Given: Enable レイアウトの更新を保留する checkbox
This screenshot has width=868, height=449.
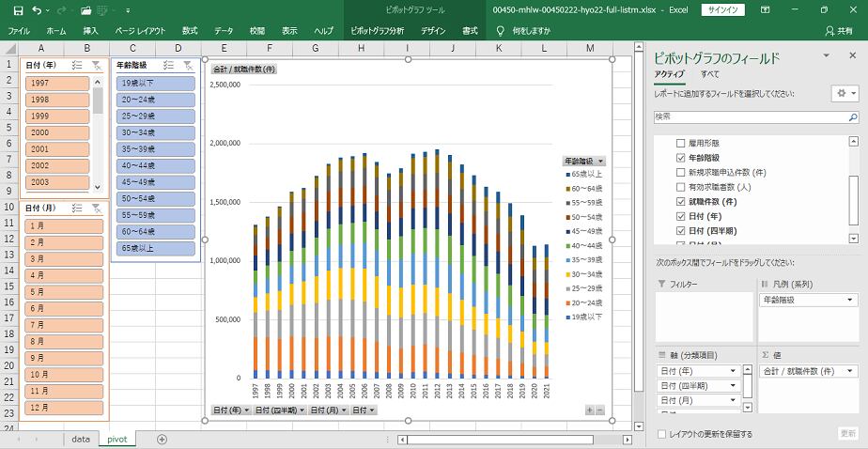Looking at the screenshot, I should pyautogui.click(x=662, y=434).
